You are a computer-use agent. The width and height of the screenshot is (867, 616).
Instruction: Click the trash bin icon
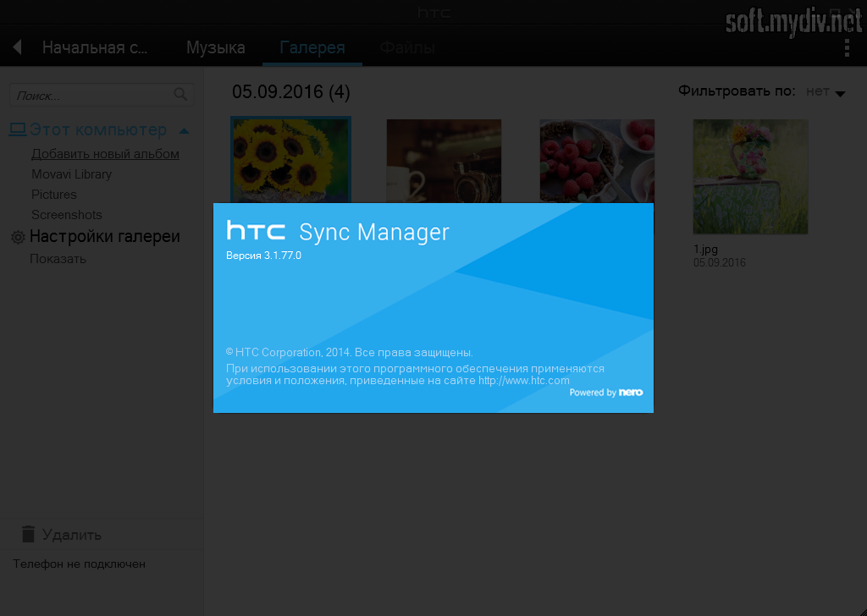pyautogui.click(x=28, y=534)
